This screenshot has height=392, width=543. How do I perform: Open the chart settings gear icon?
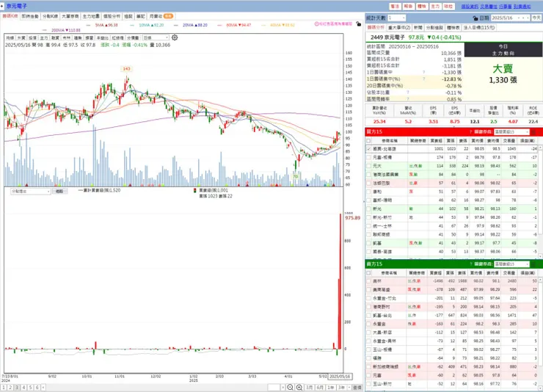click(175, 37)
